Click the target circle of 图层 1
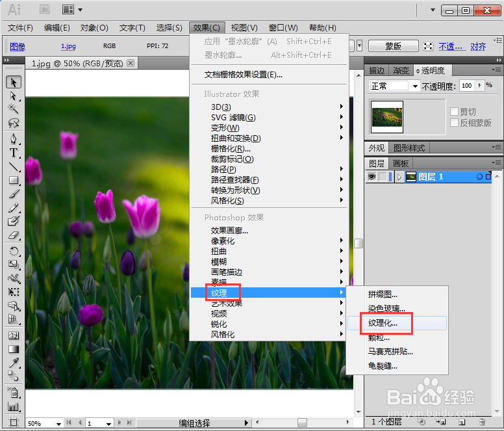Screen dimensions: 504x431 click(479, 177)
